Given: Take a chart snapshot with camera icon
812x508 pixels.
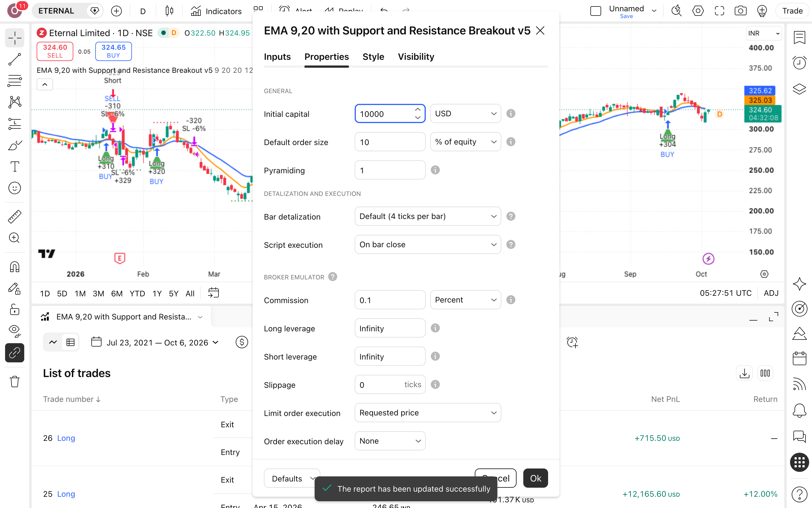Looking at the screenshot, I should [741, 11].
